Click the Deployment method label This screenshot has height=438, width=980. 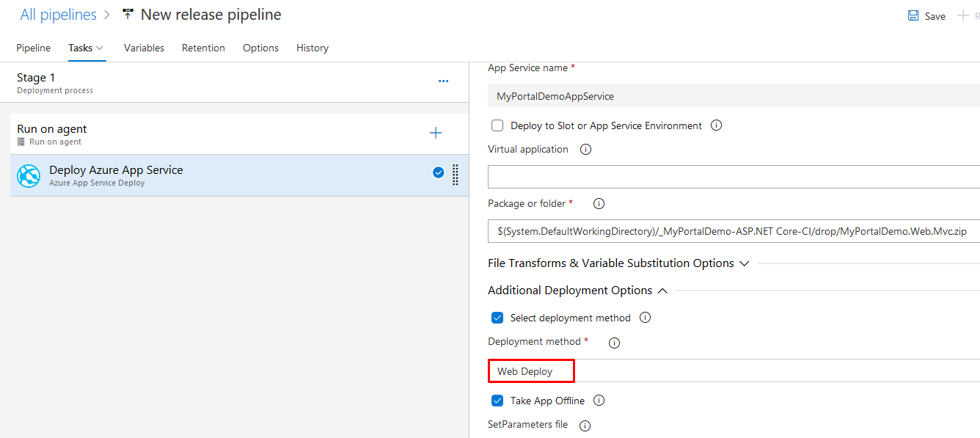pyautogui.click(x=534, y=341)
